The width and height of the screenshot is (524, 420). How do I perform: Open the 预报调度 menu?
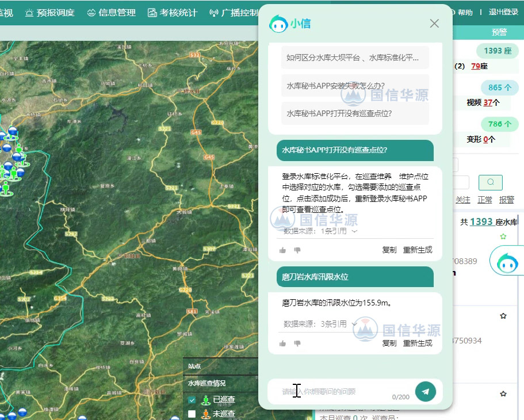(x=50, y=13)
